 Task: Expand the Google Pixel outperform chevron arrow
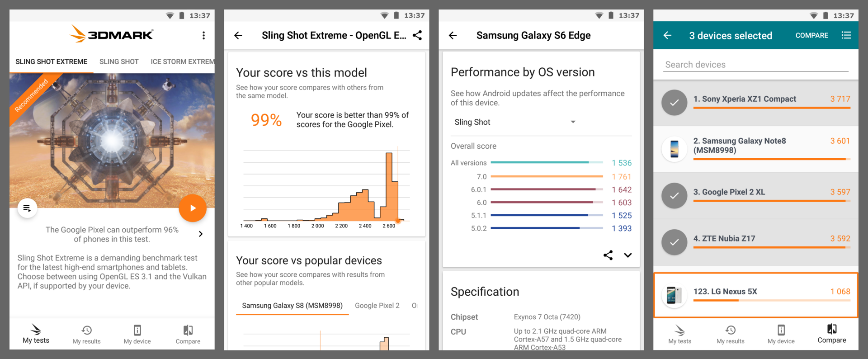pos(201,234)
